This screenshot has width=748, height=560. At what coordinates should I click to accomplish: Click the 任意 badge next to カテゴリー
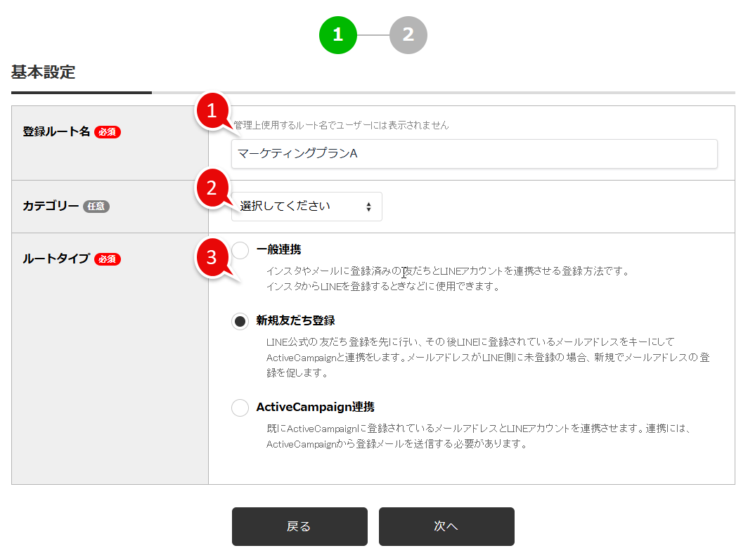click(x=96, y=207)
